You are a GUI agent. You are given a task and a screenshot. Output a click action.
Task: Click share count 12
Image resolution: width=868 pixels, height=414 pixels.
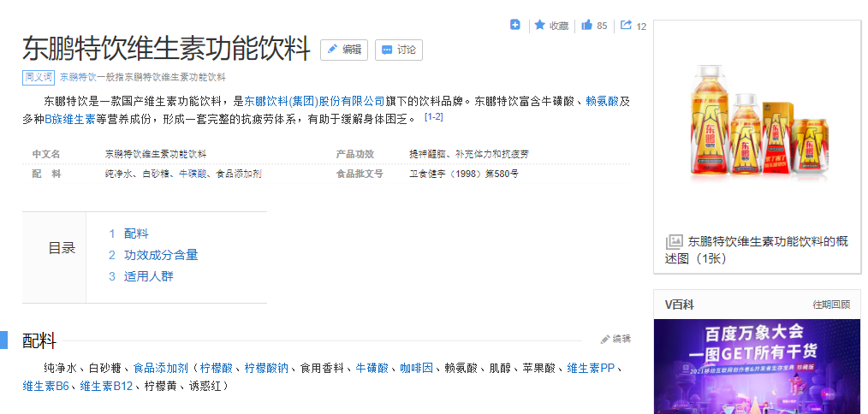point(641,27)
